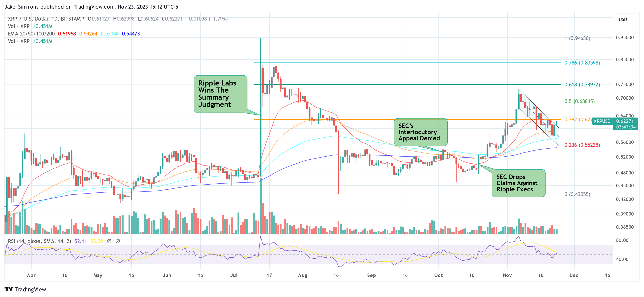Click the Ripple Labs Wins Summary Judgment callout
644x297 pixels.
(220, 94)
